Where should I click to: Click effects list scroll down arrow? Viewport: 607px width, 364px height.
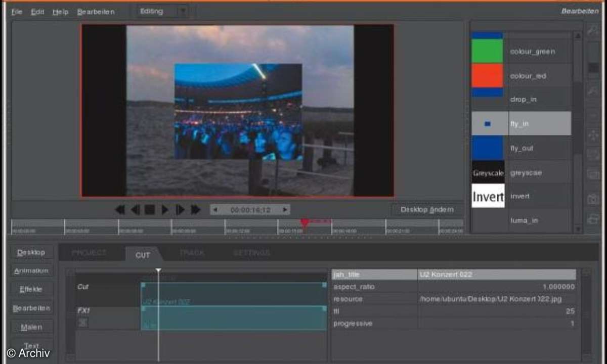pyautogui.click(x=578, y=229)
